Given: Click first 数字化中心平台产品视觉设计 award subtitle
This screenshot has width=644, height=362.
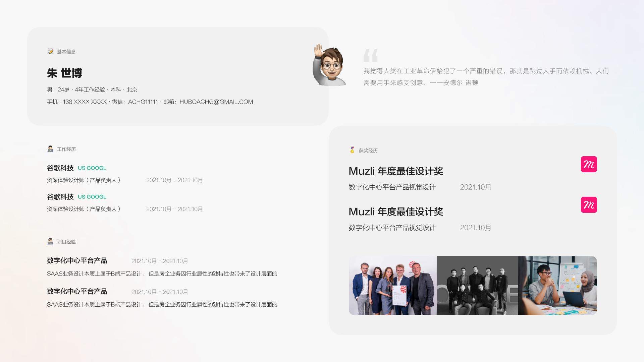Looking at the screenshot, I should [392, 187].
